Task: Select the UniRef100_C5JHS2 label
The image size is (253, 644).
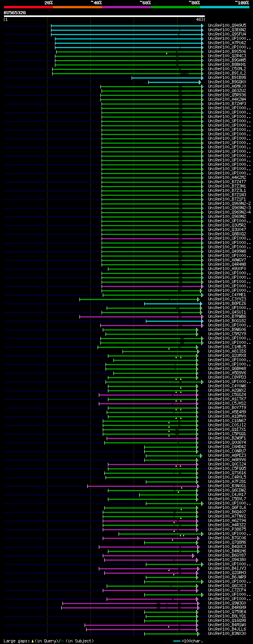Action: tap(227, 403)
